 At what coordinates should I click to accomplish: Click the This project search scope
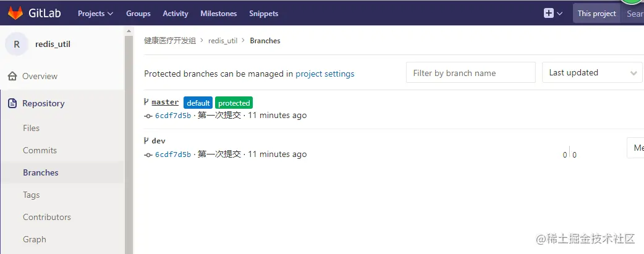tap(597, 14)
